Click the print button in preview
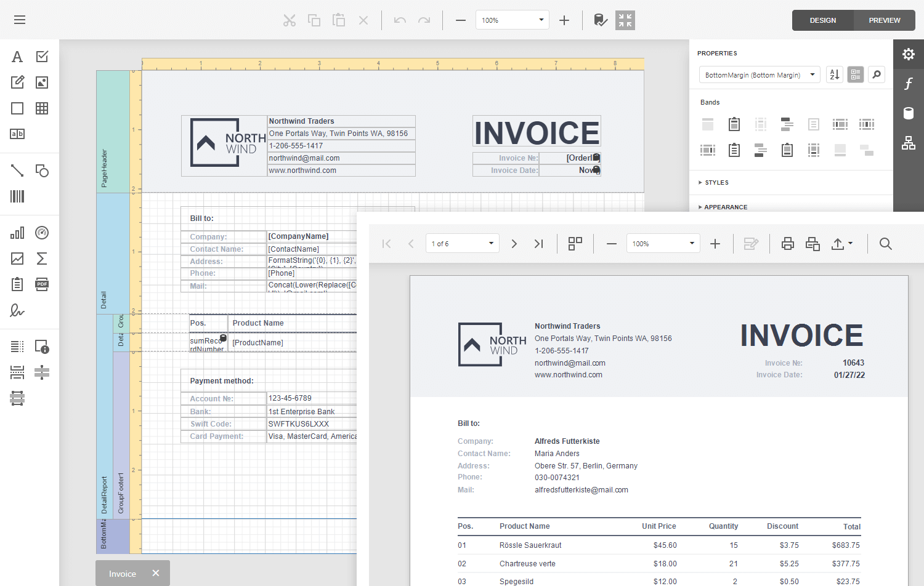This screenshot has width=924, height=586. (787, 244)
